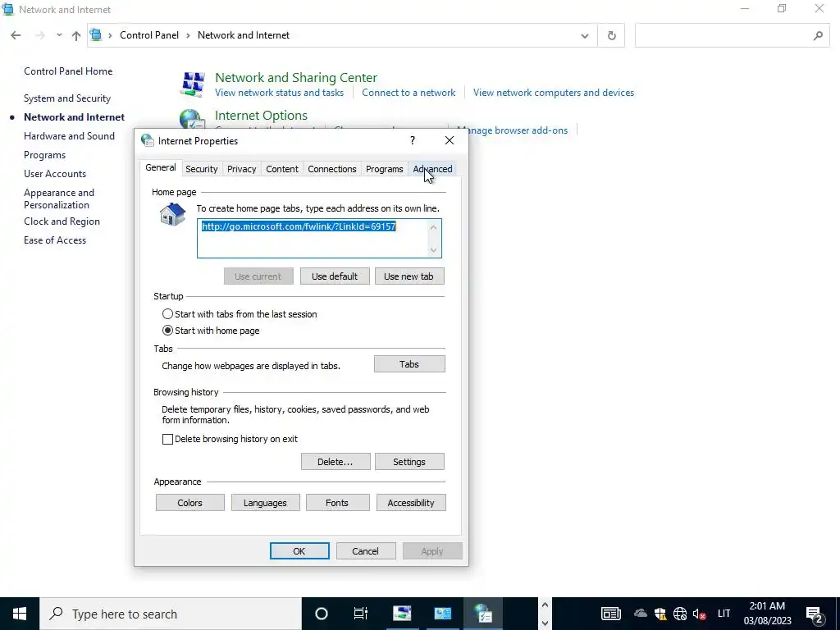Open the Content tab

coord(282,169)
